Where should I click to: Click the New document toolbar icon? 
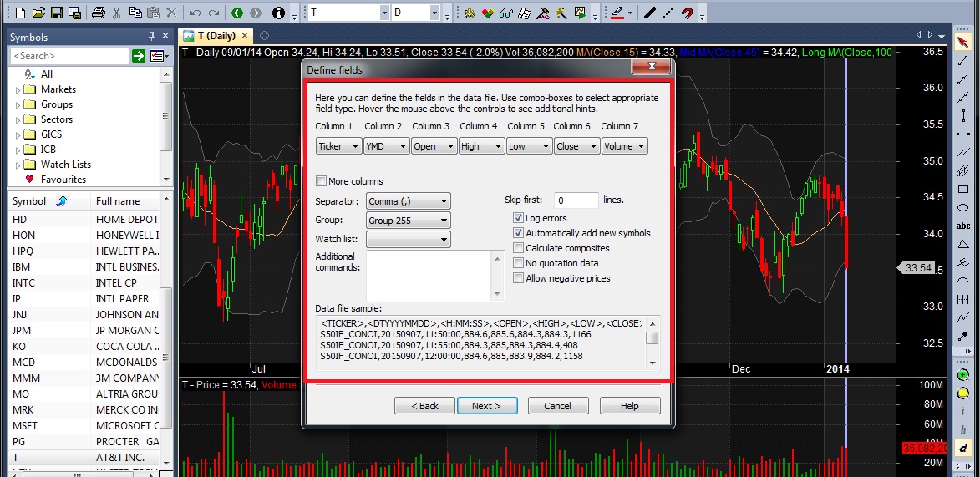click(x=21, y=13)
